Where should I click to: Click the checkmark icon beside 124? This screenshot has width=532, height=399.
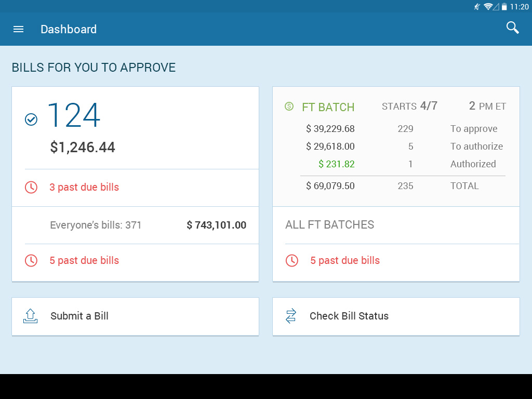click(x=31, y=119)
